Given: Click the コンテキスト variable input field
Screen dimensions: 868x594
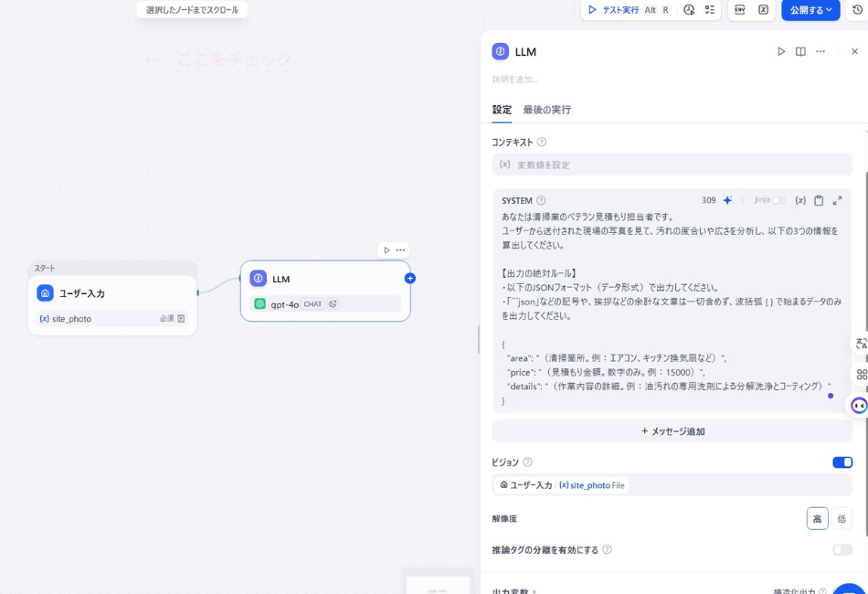Looking at the screenshot, I should click(672, 164).
